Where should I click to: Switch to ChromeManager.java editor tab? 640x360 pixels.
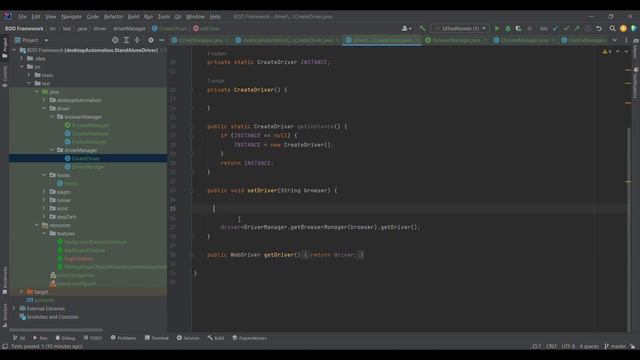tap(524, 40)
